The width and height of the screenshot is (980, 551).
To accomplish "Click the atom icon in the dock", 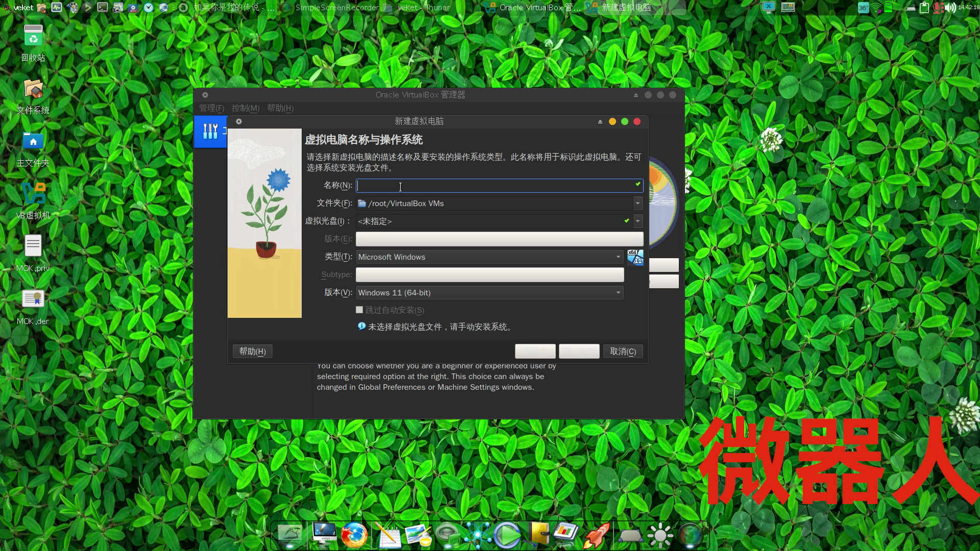I will pyautogui.click(x=478, y=535).
